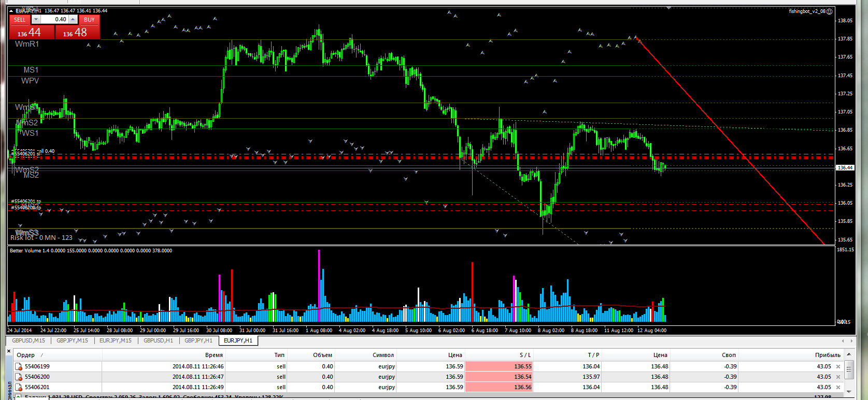
Task: Close order 55406200 with its X icon
Action: [838, 377]
